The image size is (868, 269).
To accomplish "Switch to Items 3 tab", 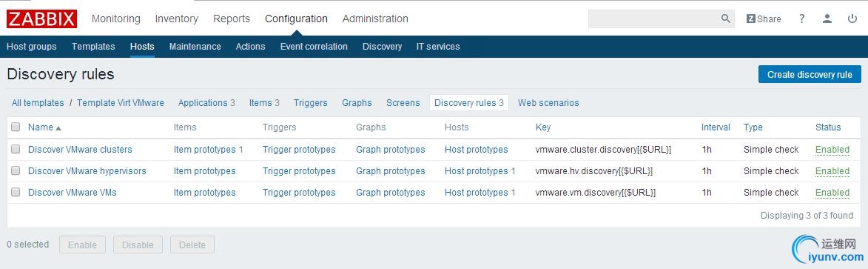I will tap(264, 102).
